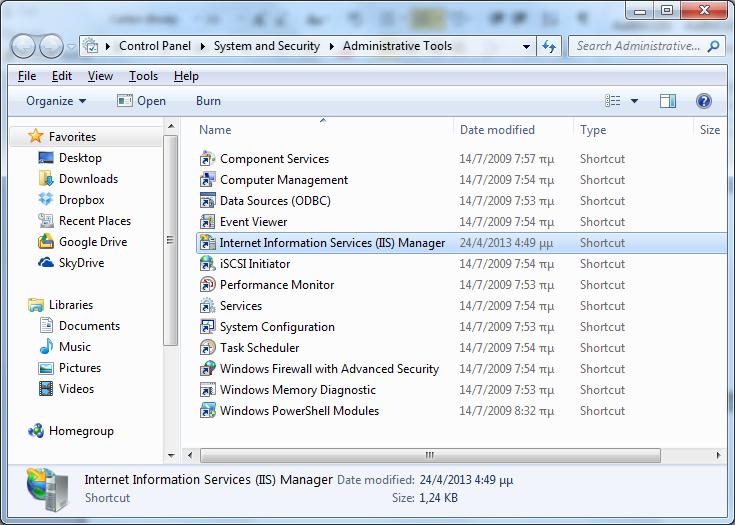Click the Back navigation button

pos(23,46)
